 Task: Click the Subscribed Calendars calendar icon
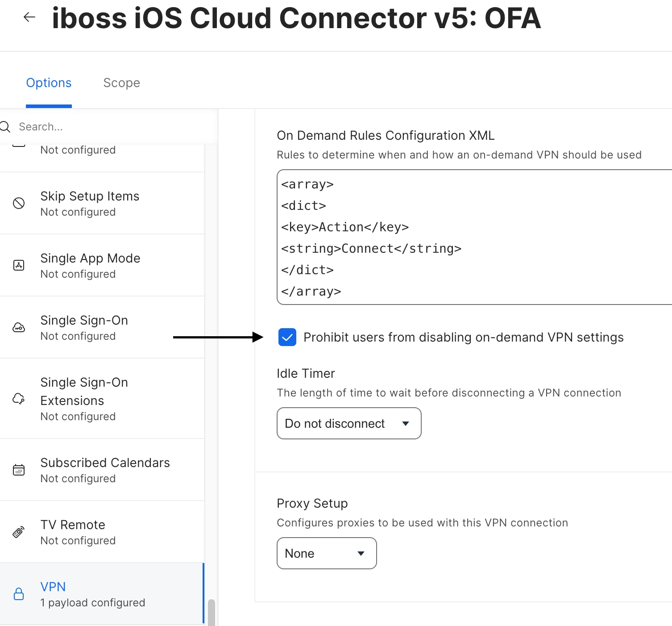coord(19,470)
